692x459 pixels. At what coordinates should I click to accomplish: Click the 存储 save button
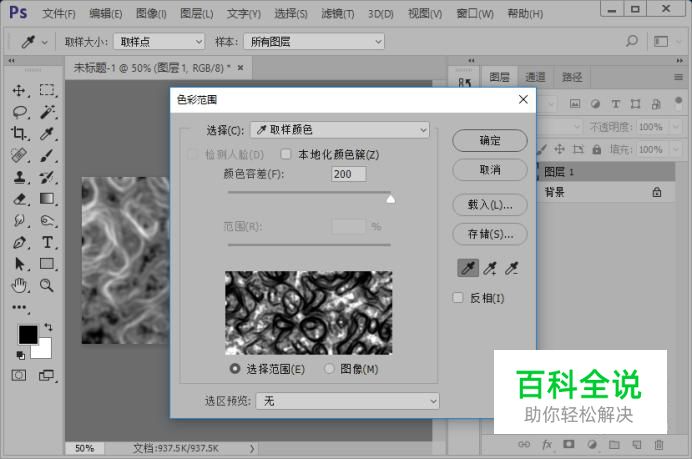pos(490,234)
